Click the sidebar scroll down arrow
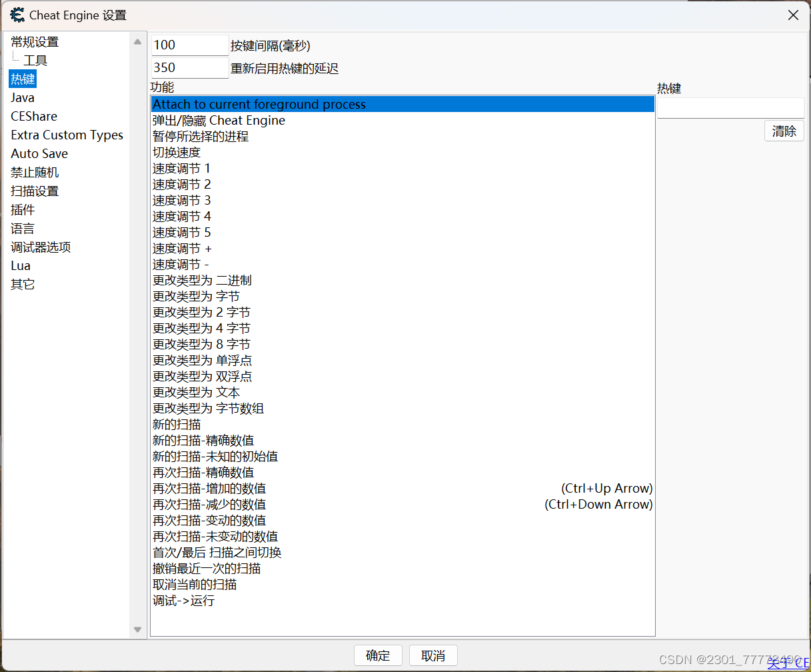 137,629
